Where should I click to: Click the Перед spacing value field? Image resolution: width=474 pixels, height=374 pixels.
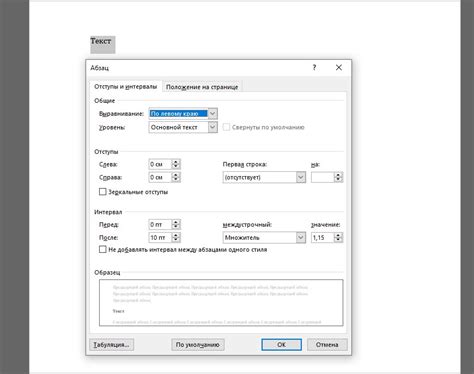(160, 225)
